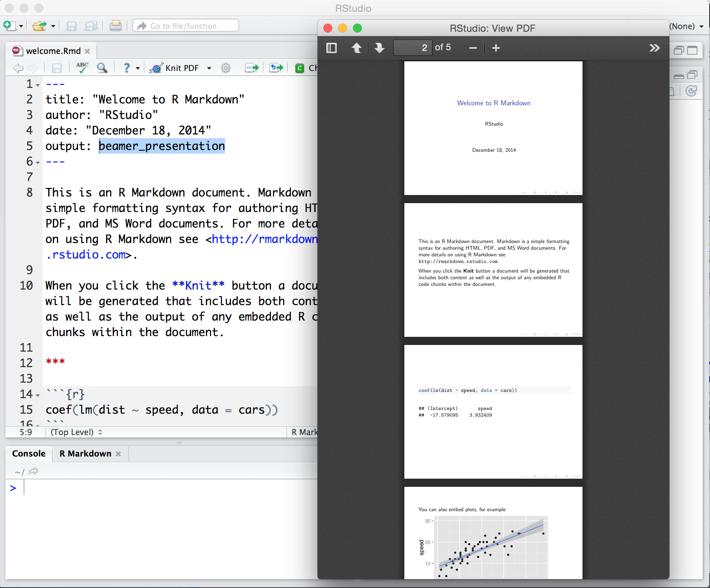
Task: Click the run current line icon
Action: (x=252, y=68)
